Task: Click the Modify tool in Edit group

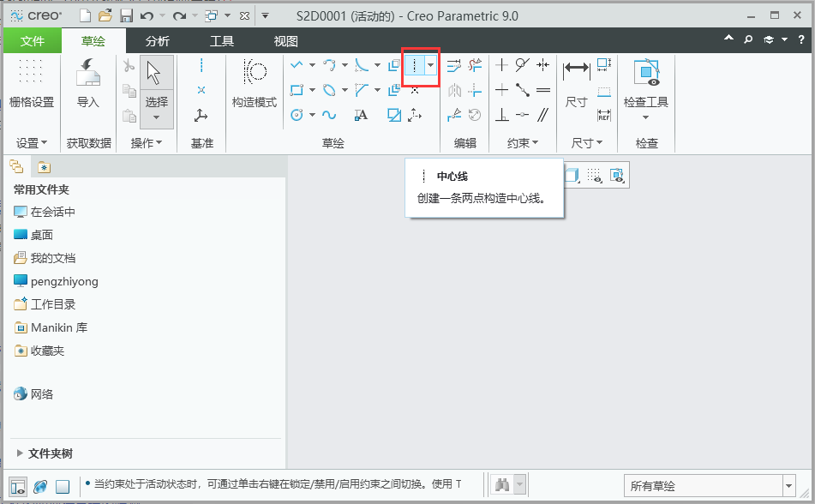Action: click(x=453, y=65)
